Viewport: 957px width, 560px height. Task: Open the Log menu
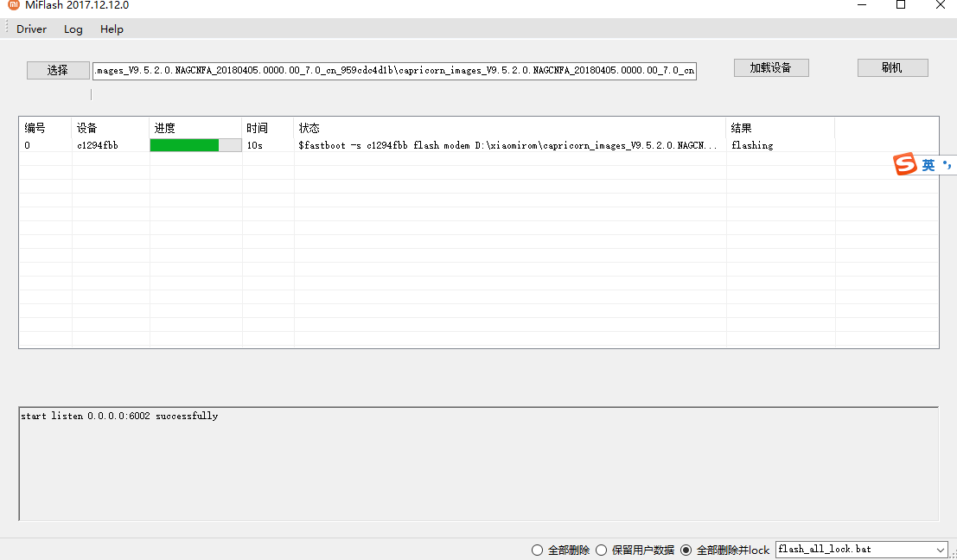coord(73,29)
